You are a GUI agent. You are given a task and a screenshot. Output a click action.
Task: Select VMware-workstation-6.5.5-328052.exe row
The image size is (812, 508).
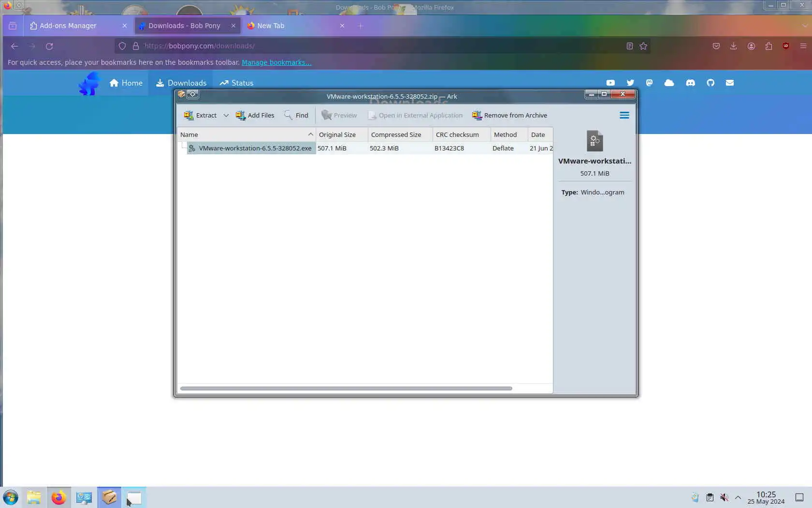tap(365, 148)
